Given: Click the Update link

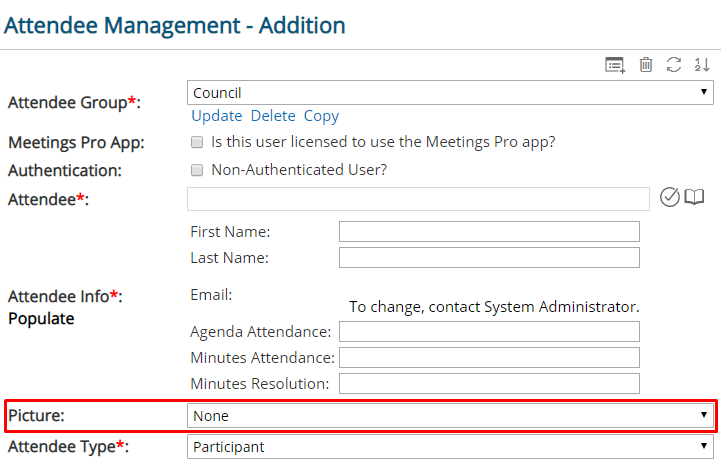Looking at the screenshot, I should tap(217, 116).
